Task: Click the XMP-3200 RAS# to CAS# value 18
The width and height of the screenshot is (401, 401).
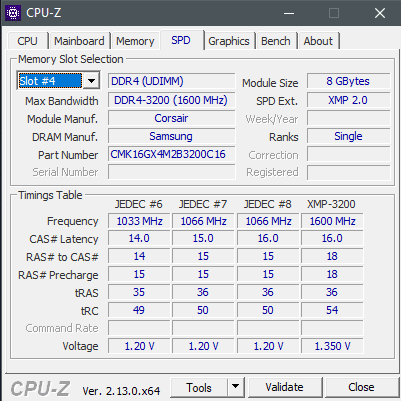Action: (x=332, y=256)
